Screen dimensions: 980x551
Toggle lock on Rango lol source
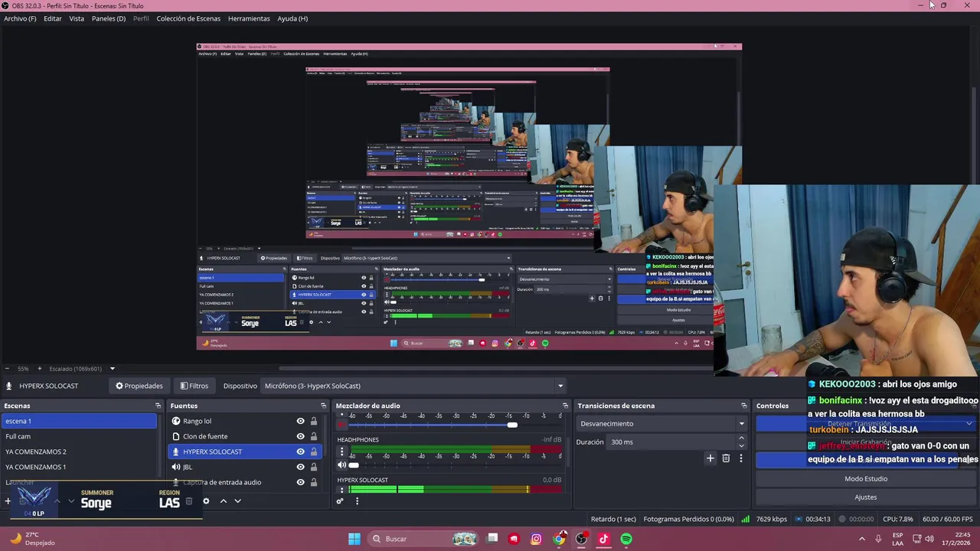(x=314, y=421)
